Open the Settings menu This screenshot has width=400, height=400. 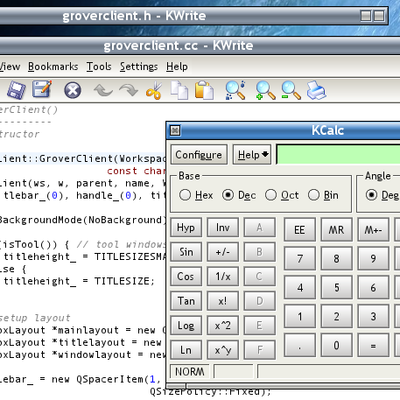pyautogui.click(x=139, y=66)
